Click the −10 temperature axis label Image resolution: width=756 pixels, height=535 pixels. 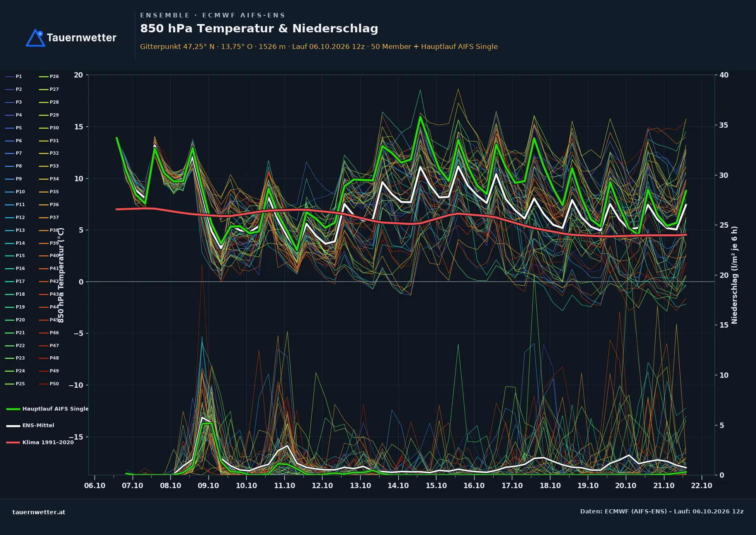[76, 385]
